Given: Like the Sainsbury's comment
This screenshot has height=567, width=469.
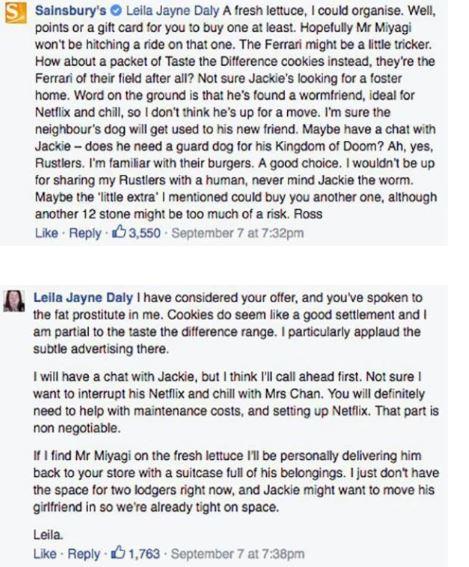Looking at the screenshot, I should pos(46,233).
